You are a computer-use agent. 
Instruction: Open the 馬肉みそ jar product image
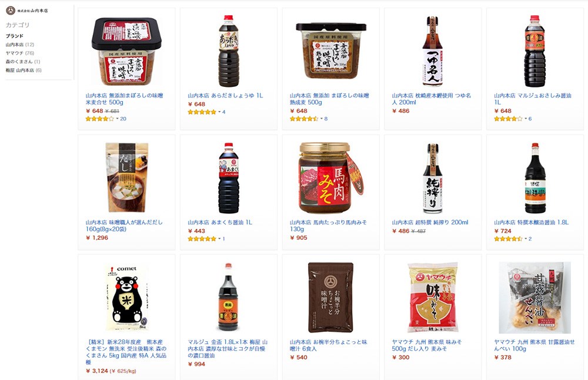(x=332, y=178)
